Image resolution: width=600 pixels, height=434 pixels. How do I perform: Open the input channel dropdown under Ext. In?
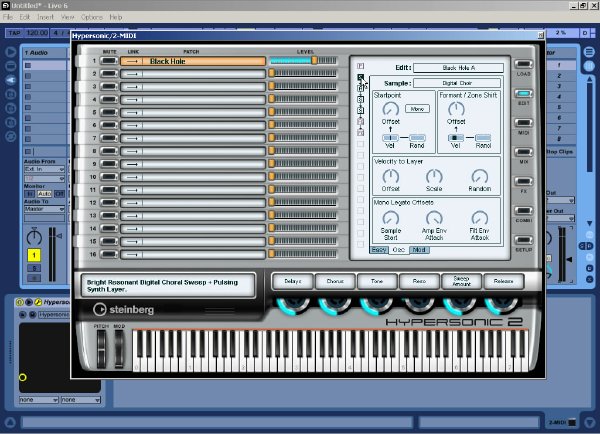point(44,179)
